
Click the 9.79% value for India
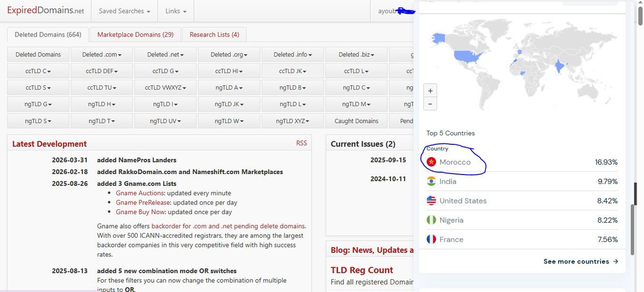608,181
